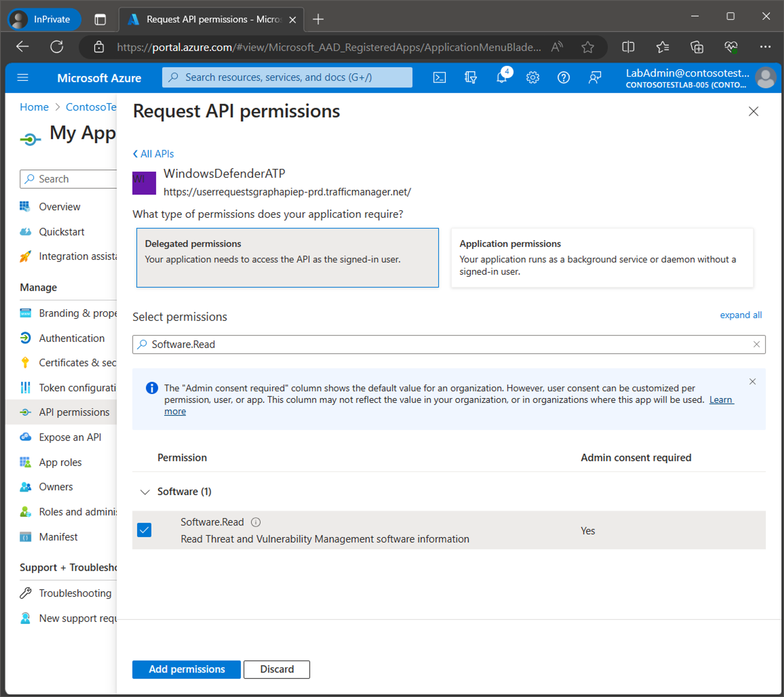Go to Home breadcrumb
The image size is (784, 697).
click(x=34, y=107)
